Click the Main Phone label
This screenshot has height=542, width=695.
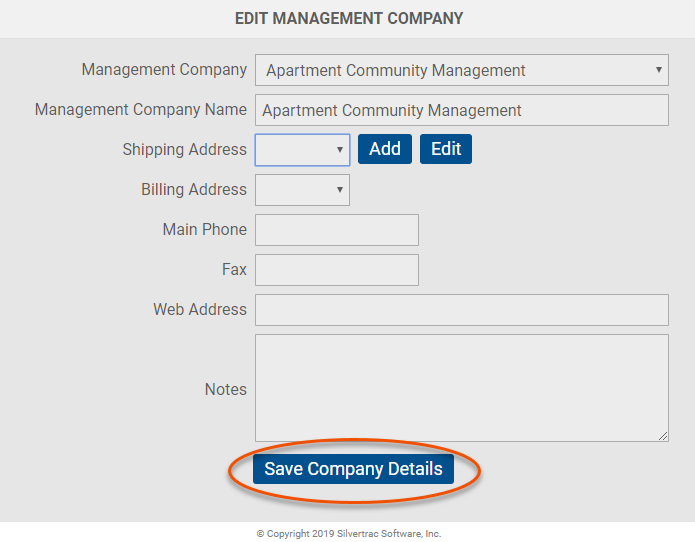205,229
